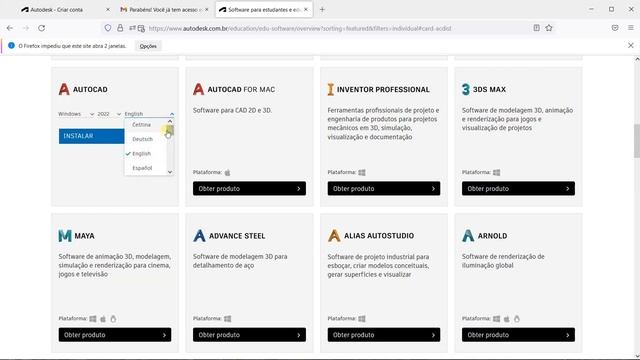Click the Arnold logo icon
The height and width of the screenshot is (360, 640).
click(468, 236)
